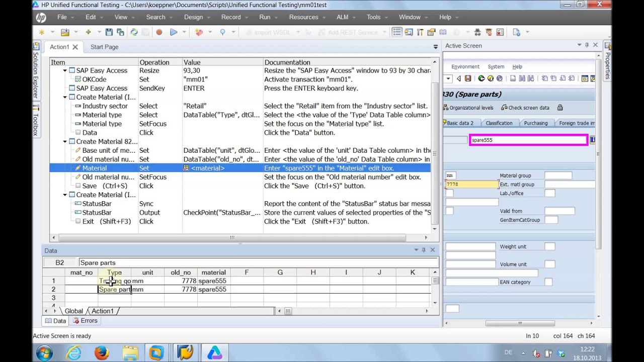
Task: Save the test with the floppy disk icon
Action: [109, 32]
